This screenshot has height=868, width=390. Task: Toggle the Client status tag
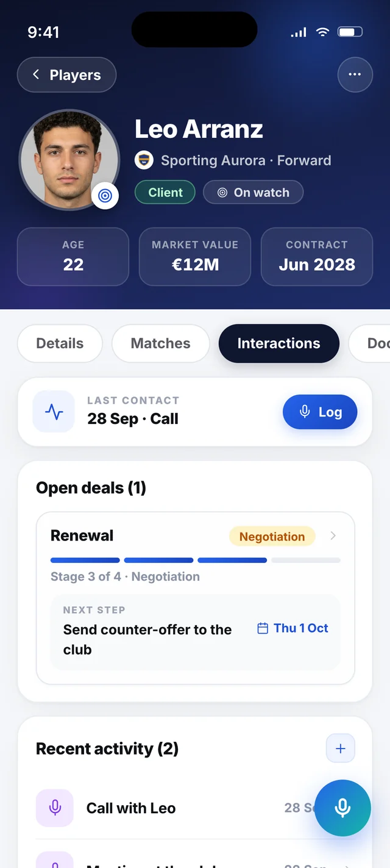coord(165,193)
